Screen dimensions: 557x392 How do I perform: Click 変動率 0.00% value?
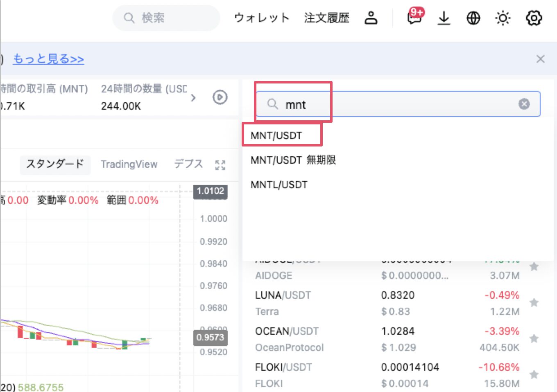pos(83,200)
